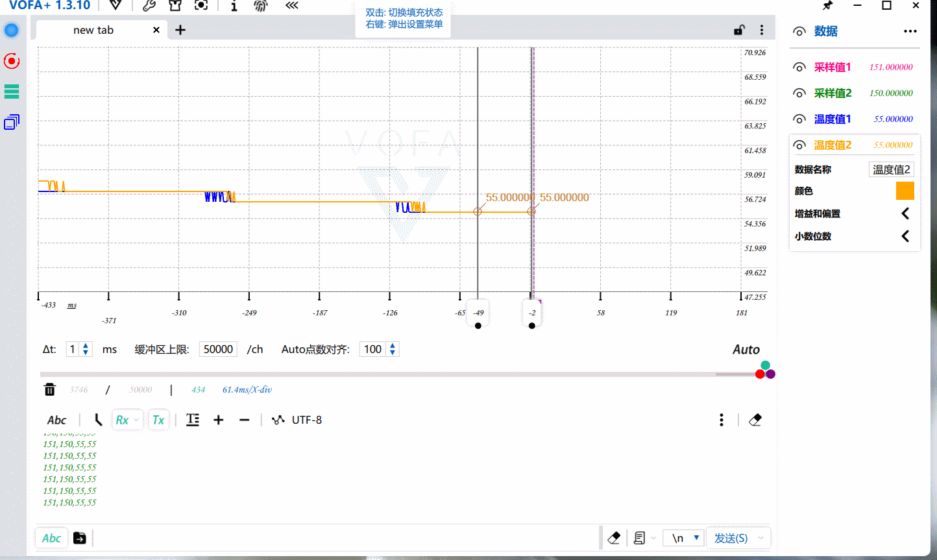Select the 'new tab' tab
Viewport: 937px width, 560px height.
(93, 30)
